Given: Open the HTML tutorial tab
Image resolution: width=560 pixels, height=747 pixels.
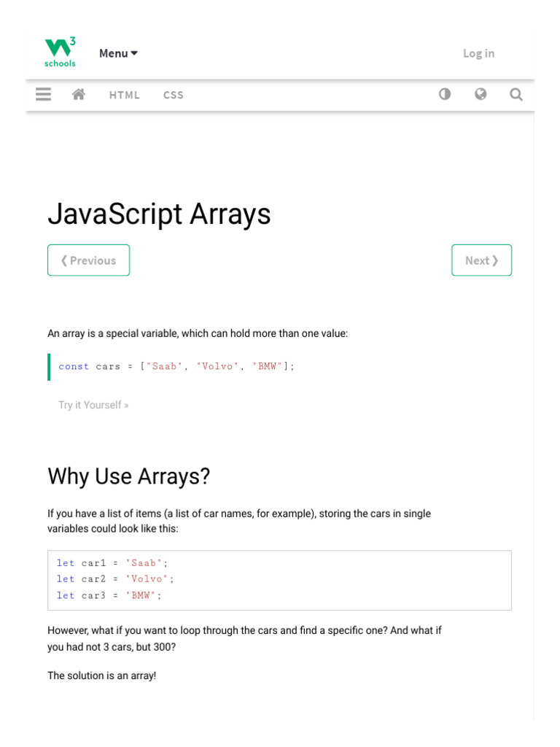Looking at the screenshot, I should (124, 96).
